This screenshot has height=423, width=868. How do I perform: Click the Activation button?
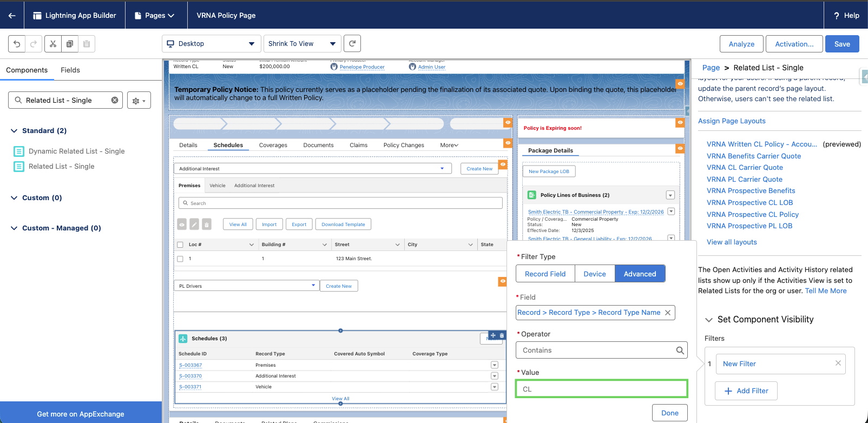tap(794, 44)
